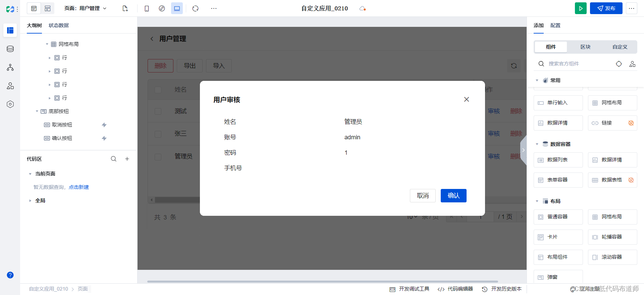This screenshot has height=295, width=644.
Task: Open the settings hexagon sidebar icon
Action: coord(10,104)
